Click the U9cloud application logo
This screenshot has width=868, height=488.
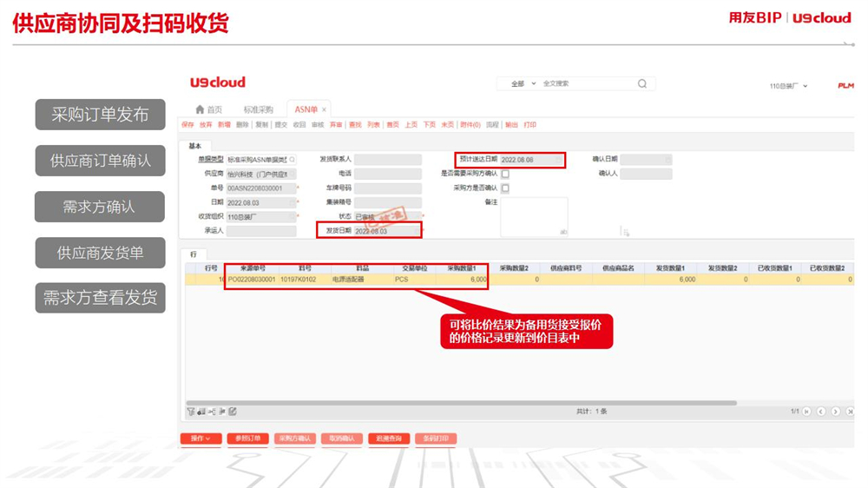pyautogui.click(x=218, y=82)
